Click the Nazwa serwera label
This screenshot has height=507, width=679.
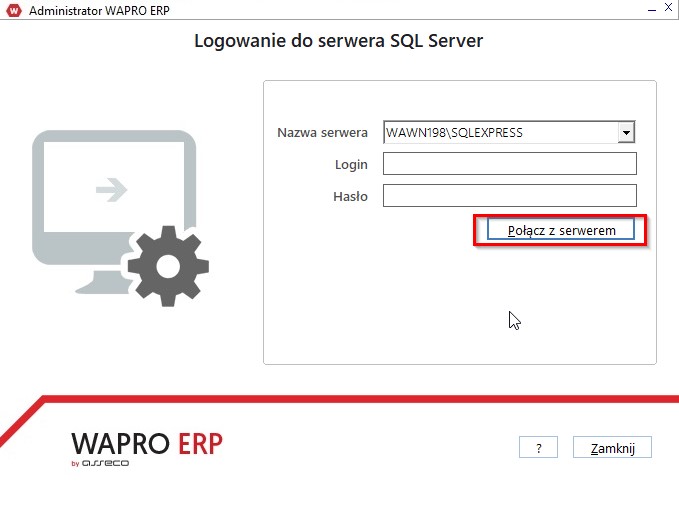pyautogui.click(x=322, y=132)
